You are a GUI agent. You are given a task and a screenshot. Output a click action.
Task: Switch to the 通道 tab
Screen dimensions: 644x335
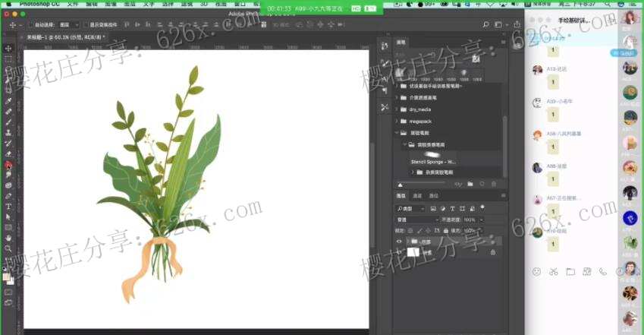click(417, 196)
